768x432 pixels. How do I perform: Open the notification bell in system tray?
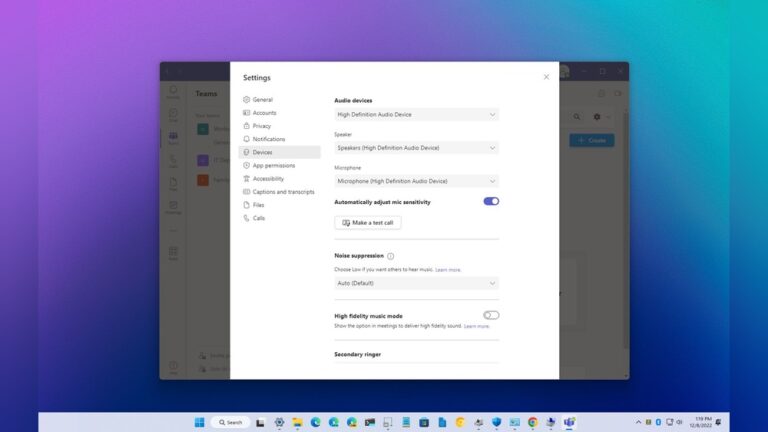pyautogui.click(x=719, y=422)
